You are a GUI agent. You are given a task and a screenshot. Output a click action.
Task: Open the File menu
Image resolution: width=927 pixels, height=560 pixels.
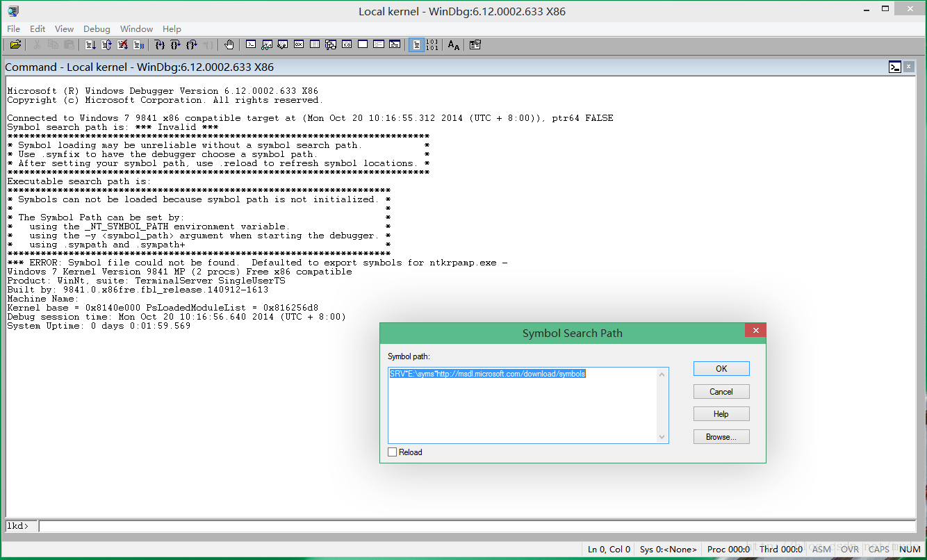coord(13,28)
